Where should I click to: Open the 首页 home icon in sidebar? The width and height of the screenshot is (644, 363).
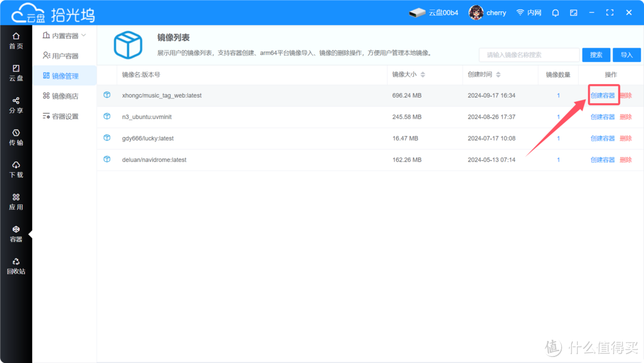[16, 39]
